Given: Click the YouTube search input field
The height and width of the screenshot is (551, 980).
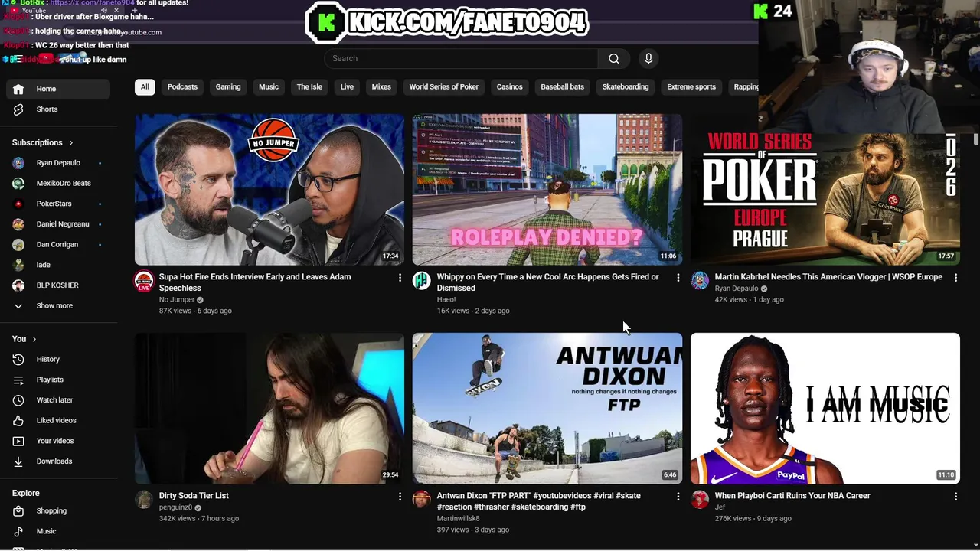Looking at the screenshot, I should pyautogui.click(x=462, y=58).
